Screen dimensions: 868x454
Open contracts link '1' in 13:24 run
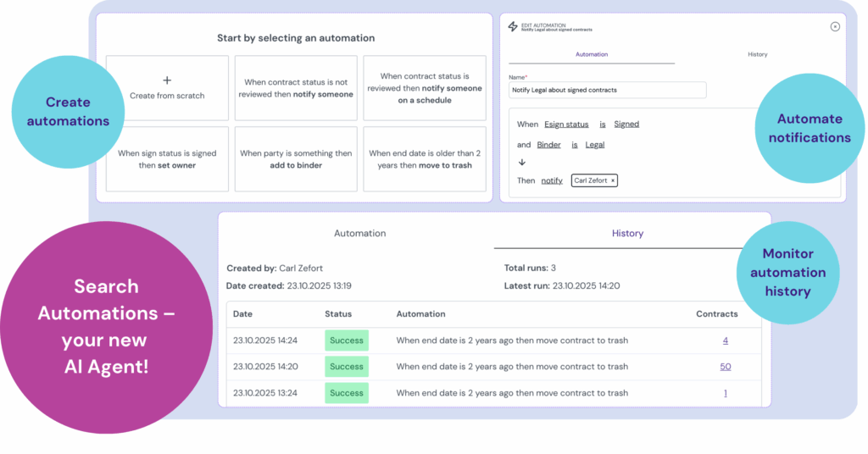(x=726, y=393)
